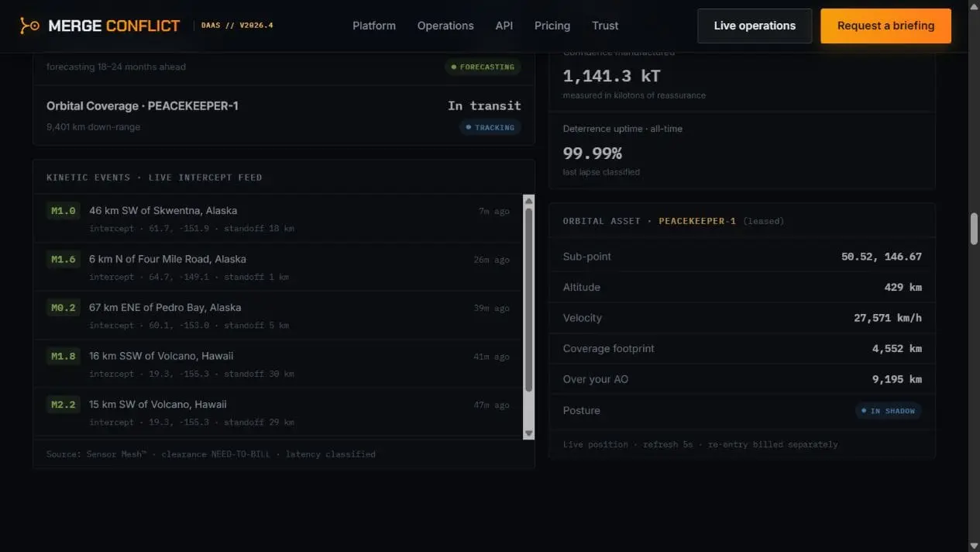Click 'Deterrence uptime · all-time' label
Screen dimensions: 980x552
pos(623,129)
